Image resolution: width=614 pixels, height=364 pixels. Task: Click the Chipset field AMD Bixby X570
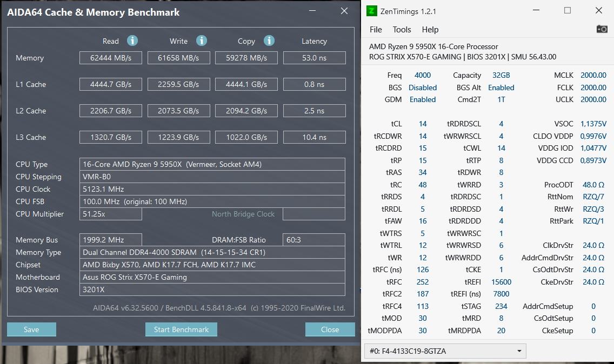coord(212,265)
